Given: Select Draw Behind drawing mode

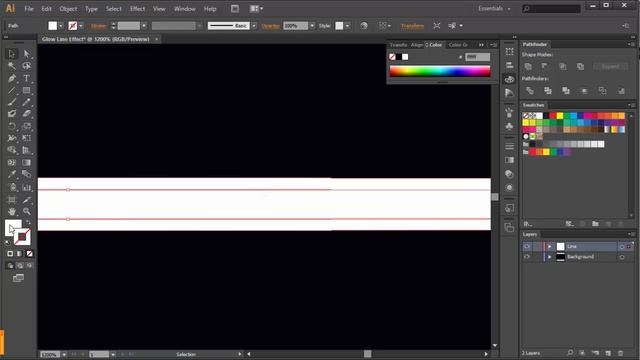Looking at the screenshot, I should click(x=20, y=266).
